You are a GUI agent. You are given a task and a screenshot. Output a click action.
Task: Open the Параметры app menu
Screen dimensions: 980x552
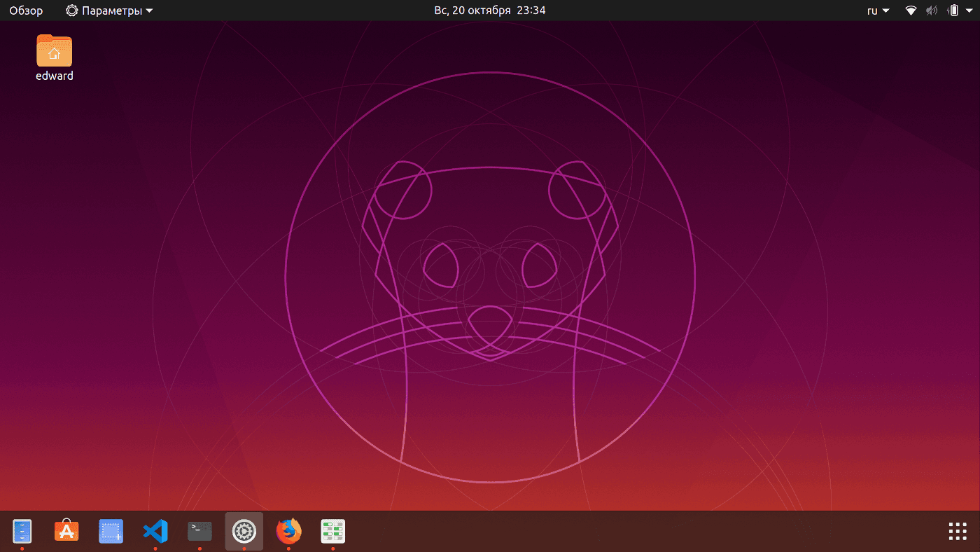(x=110, y=11)
